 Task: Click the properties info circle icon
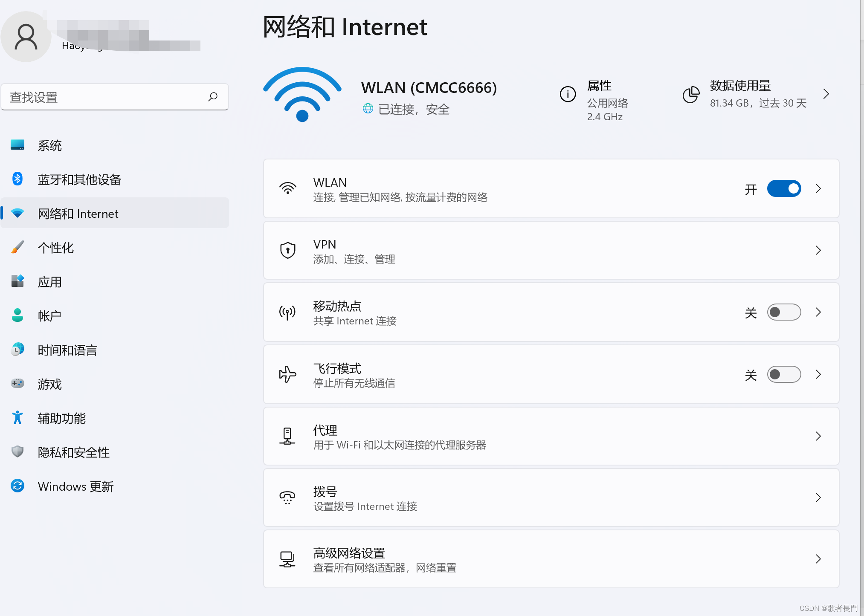[x=568, y=94]
